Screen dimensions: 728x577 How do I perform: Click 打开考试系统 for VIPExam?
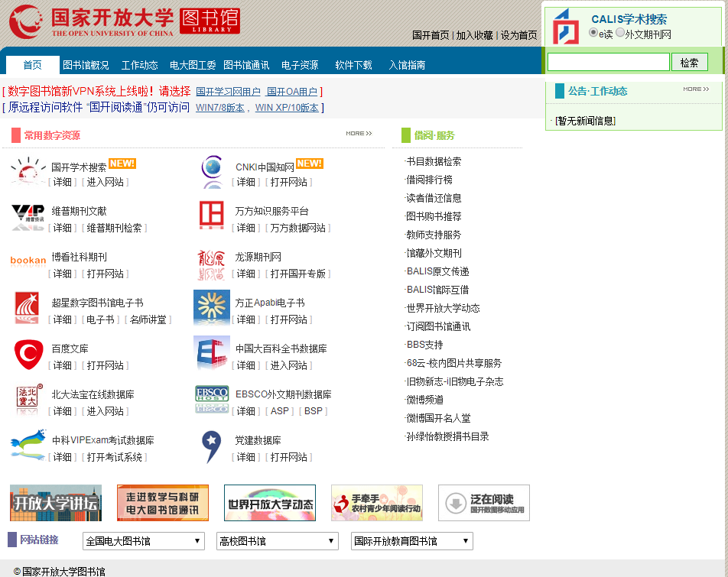coord(114,457)
